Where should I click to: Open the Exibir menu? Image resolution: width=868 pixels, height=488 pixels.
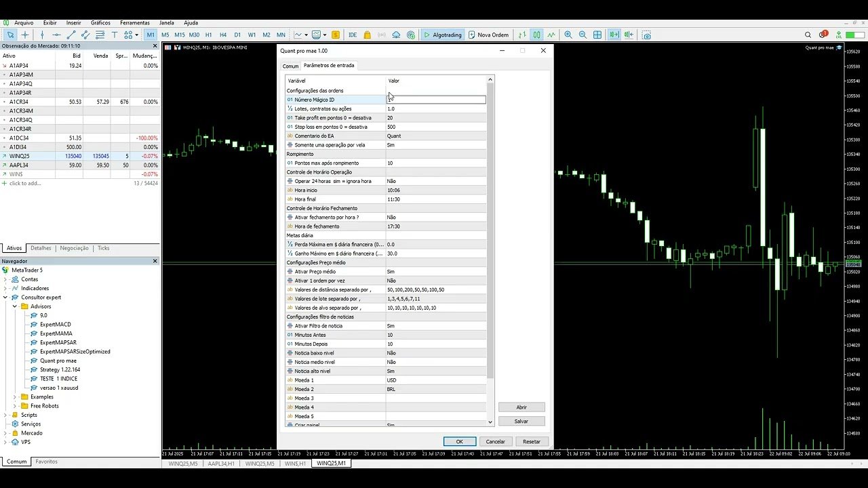point(50,22)
